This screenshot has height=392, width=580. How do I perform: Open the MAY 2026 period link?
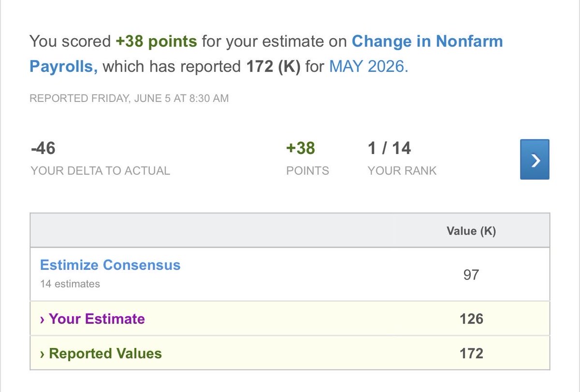[x=369, y=66]
